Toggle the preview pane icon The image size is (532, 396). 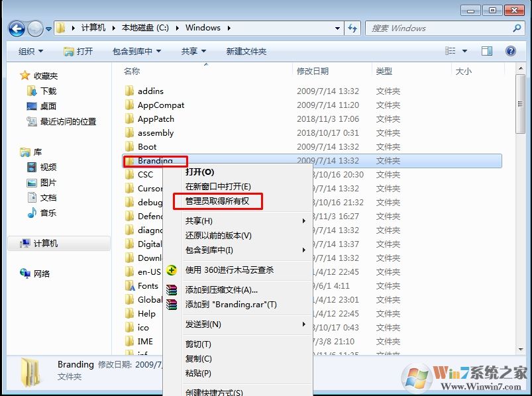click(x=488, y=51)
